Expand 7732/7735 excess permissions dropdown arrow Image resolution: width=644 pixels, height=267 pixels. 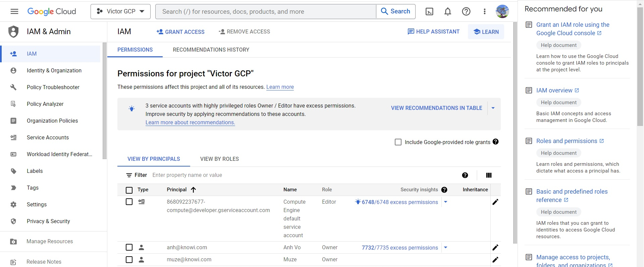click(446, 248)
